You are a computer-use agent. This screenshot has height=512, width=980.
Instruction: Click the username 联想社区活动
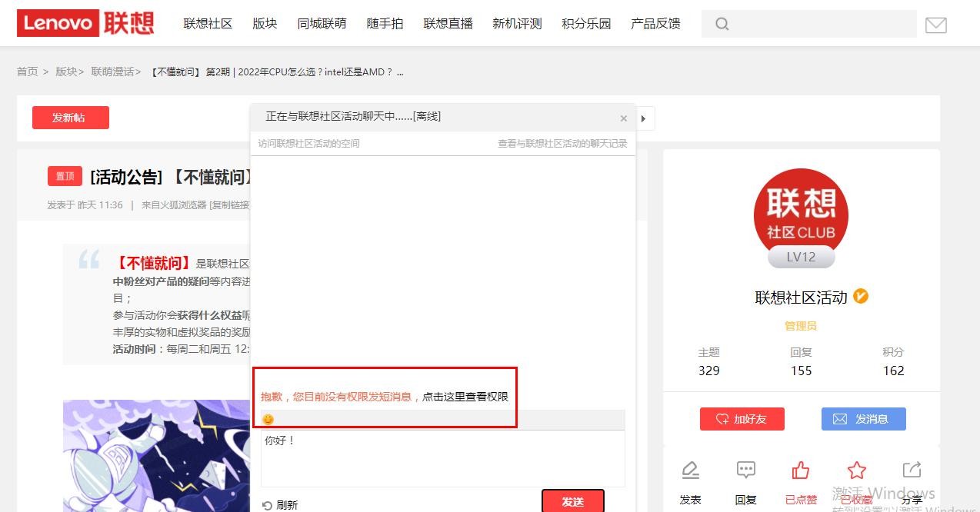(801, 298)
